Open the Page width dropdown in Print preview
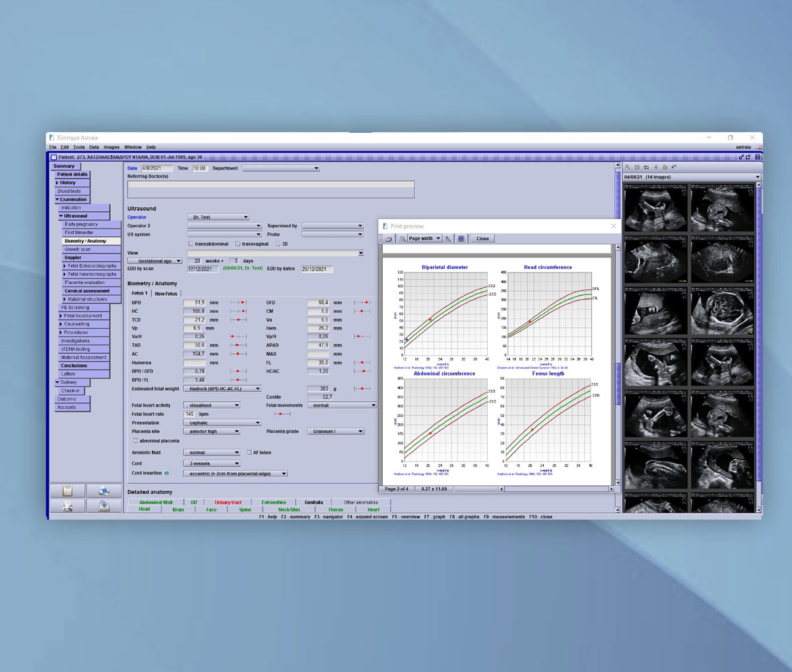 pyautogui.click(x=424, y=238)
